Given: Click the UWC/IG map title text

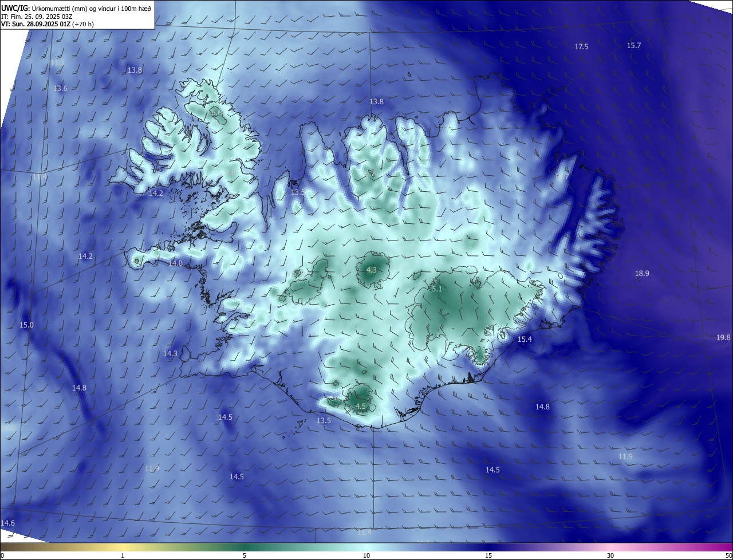Looking at the screenshot, I should click(x=76, y=8).
